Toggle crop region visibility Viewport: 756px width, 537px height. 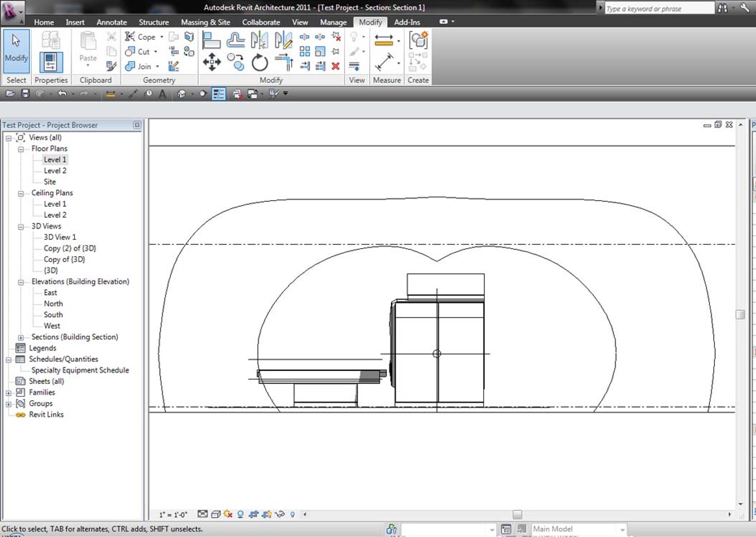[x=266, y=514]
